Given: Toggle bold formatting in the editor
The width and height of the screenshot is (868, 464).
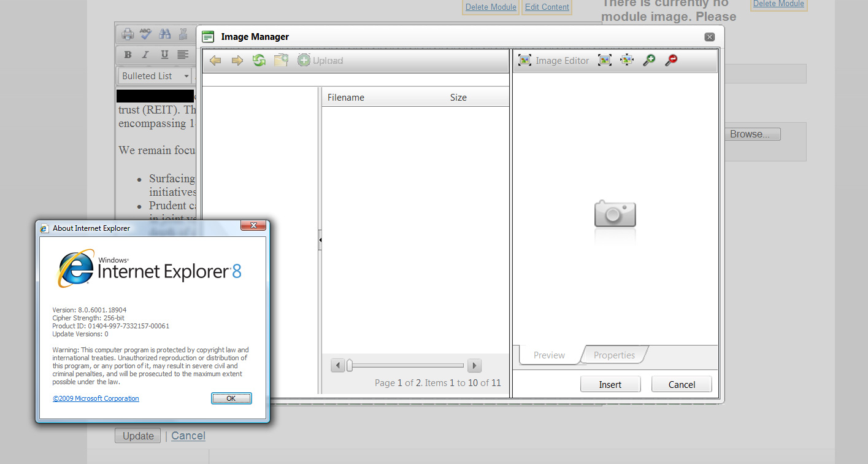Looking at the screenshot, I should 128,55.
